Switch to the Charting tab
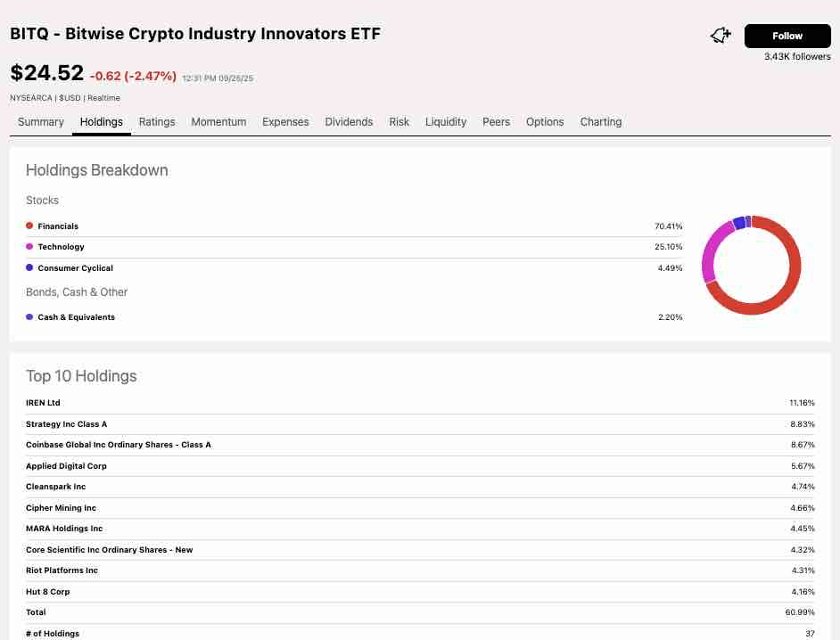This screenshot has width=840, height=640. [x=600, y=122]
